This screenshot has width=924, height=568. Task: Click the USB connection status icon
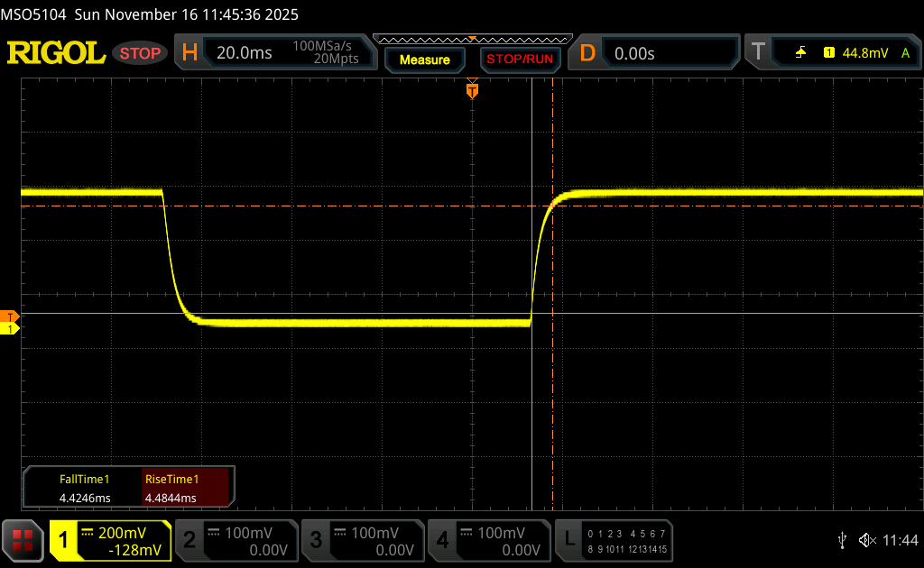(842, 540)
